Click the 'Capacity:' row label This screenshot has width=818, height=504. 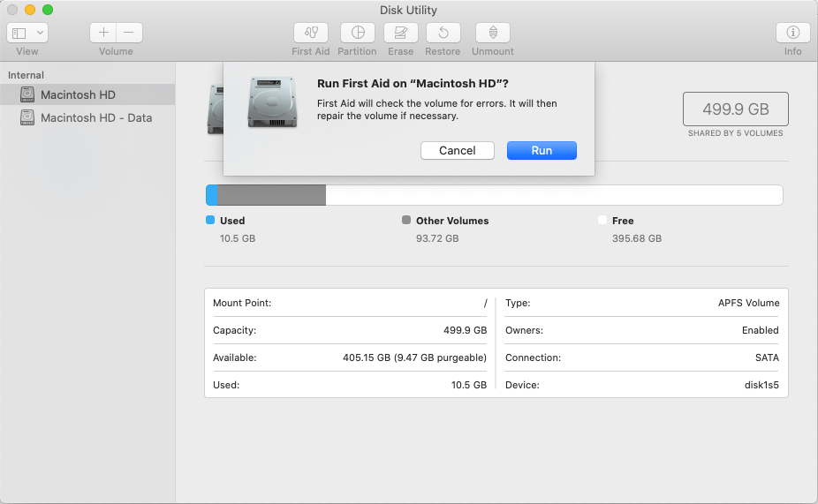(x=234, y=330)
